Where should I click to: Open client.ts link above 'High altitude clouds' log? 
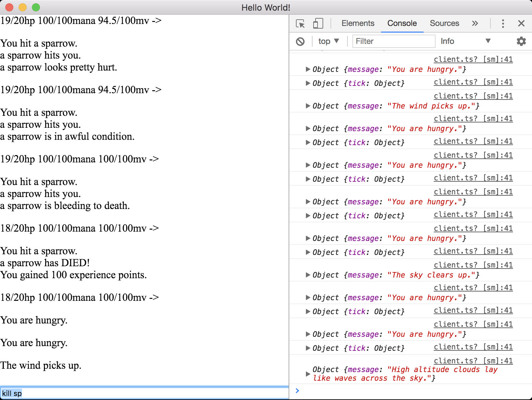point(473,361)
